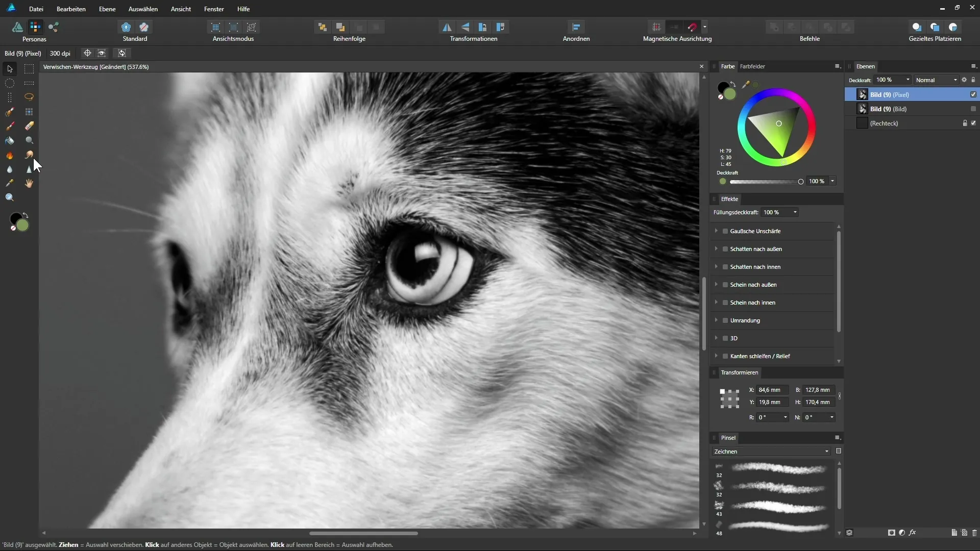Toggle visibility of (Rechteck) layer
This screenshot has height=551, width=980.
pyautogui.click(x=973, y=123)
